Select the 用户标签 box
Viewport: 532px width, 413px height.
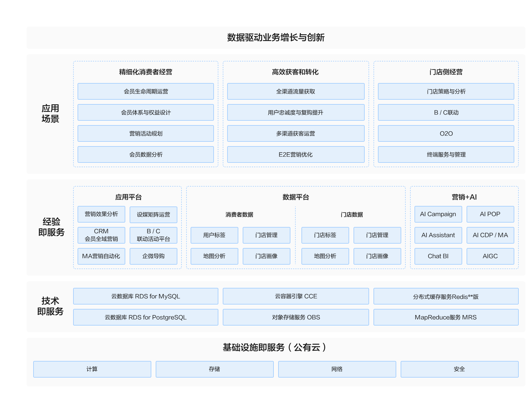pyautogui.click(x=214, y=235)
